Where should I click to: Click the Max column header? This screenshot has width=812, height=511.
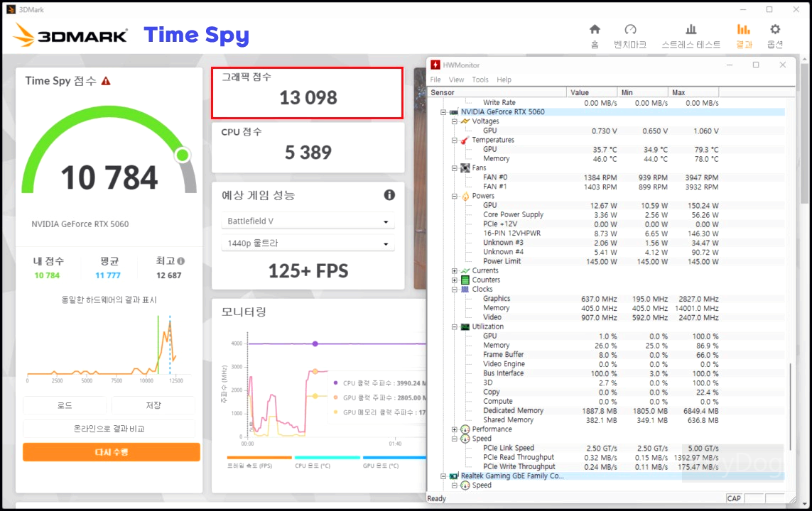coord(693,92)
